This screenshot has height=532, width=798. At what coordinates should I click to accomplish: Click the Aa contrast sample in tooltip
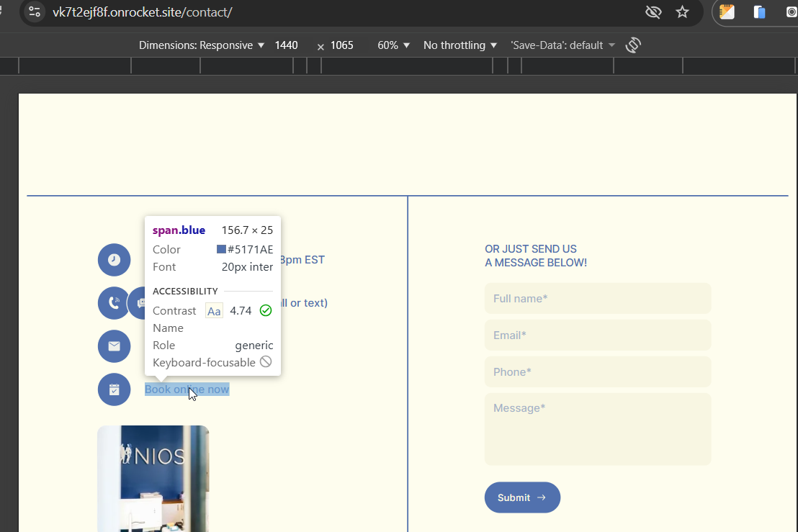click(214, 311)
